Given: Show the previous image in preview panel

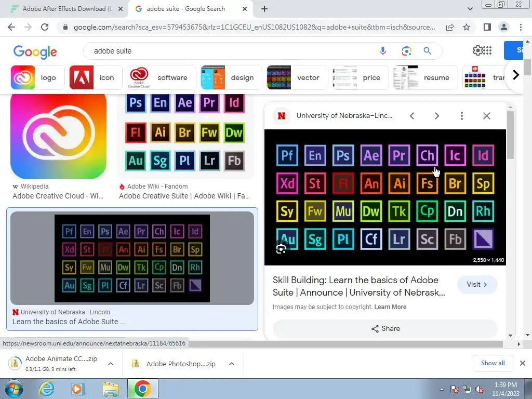Looking at the screenshot, I should (412, 116).
